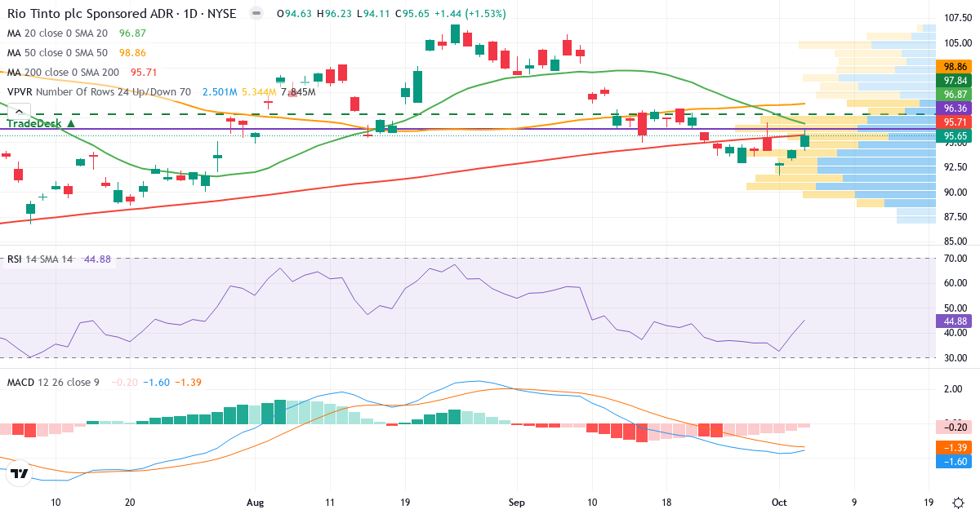Click the change text +1.44 (+1.53%)
Screen dimensions: 980x514
pos(469,14)
